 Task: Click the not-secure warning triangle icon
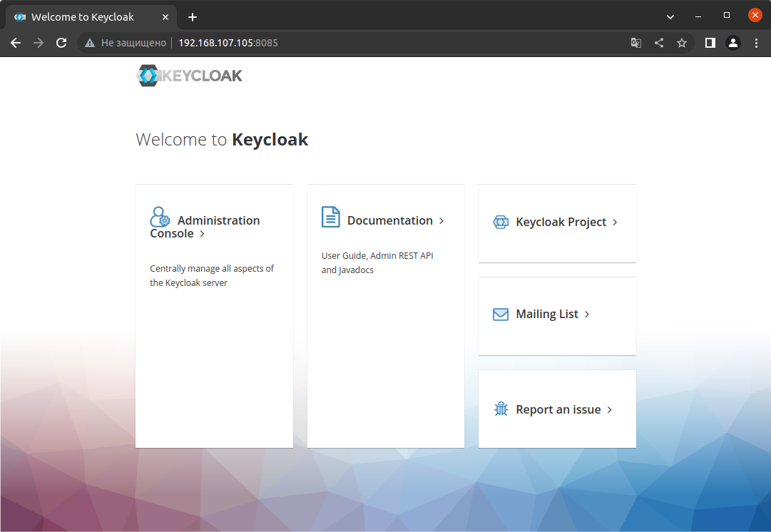pyautogui.click(x=89, y=43)
